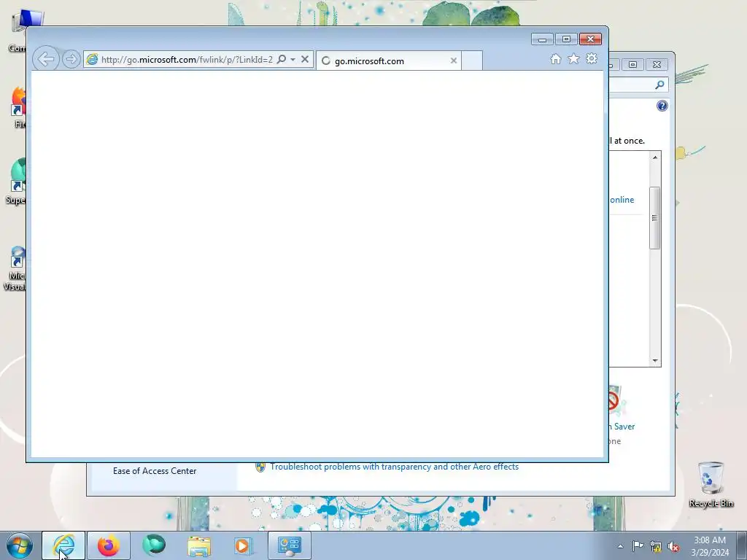Screen dimensions: 747x560
Task: Click the search magnifier in address bar
Action: [282, 59]
